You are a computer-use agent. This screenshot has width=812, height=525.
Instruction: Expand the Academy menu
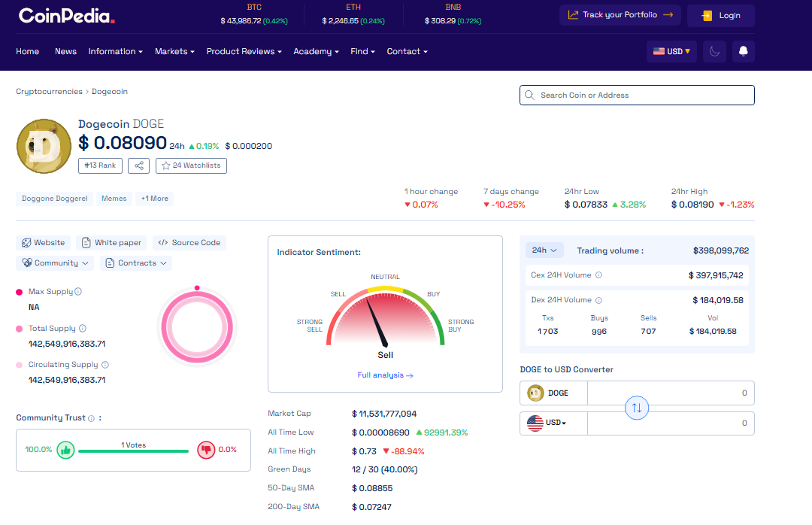316,51
